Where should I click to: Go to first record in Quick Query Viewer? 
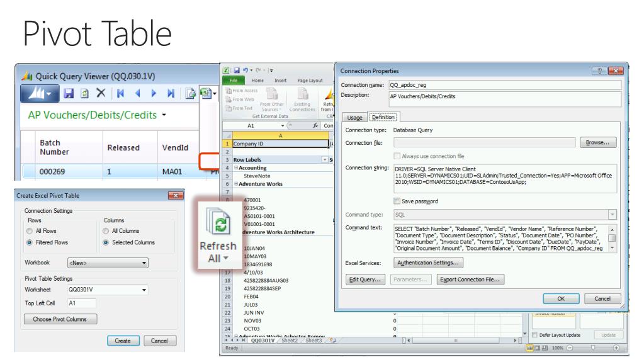(x=120, y=94)
